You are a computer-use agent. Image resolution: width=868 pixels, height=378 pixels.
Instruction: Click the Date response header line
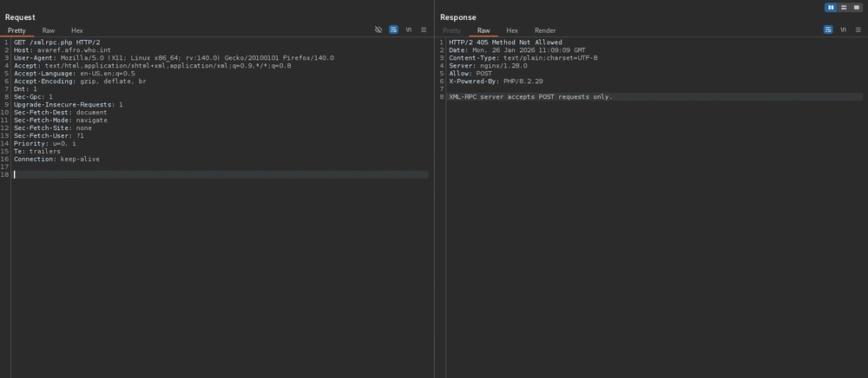point(517,50)
